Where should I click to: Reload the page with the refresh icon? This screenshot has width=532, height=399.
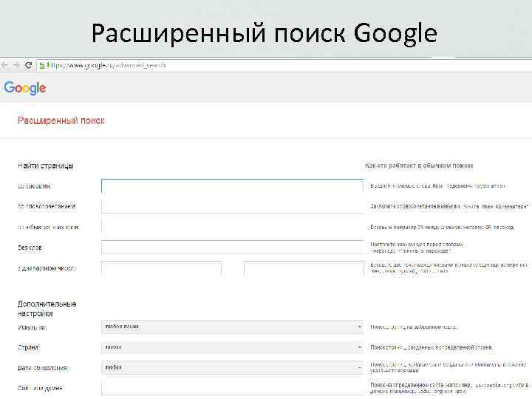tap(29, 65)
